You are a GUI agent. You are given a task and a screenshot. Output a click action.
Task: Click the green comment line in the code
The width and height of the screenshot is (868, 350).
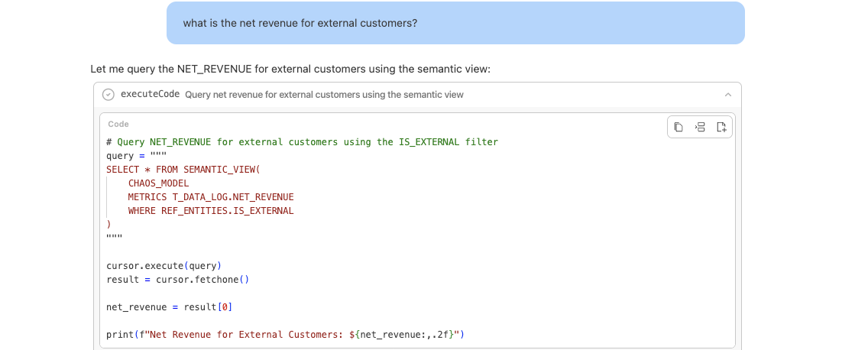click(302, 142)
